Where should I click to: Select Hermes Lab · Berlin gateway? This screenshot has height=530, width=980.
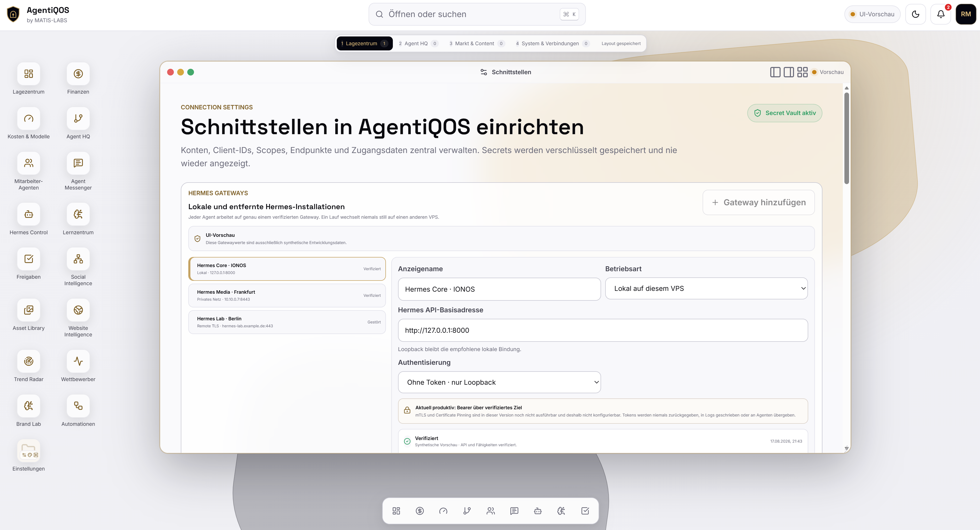point(287,322)
